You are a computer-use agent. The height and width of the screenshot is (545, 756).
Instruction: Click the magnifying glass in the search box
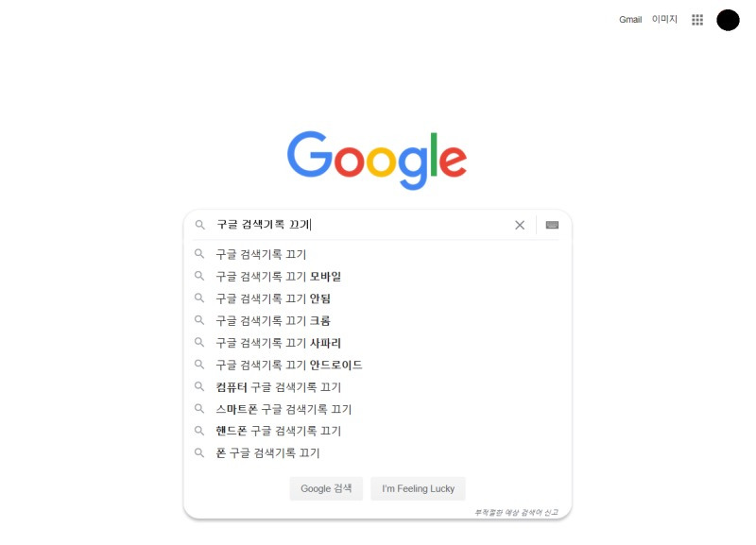coord(199,225)
